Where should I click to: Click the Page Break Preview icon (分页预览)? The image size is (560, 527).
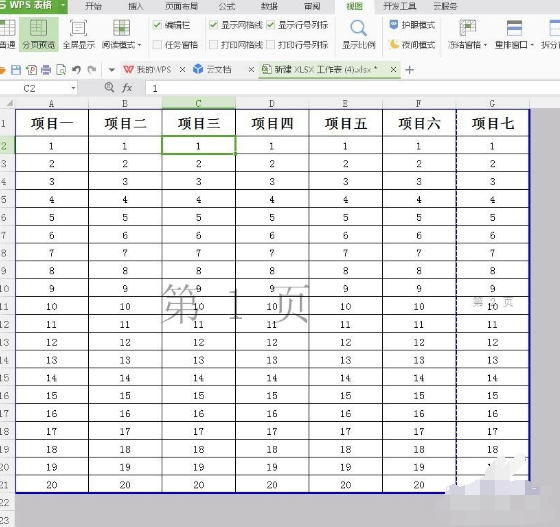point(39,28)
